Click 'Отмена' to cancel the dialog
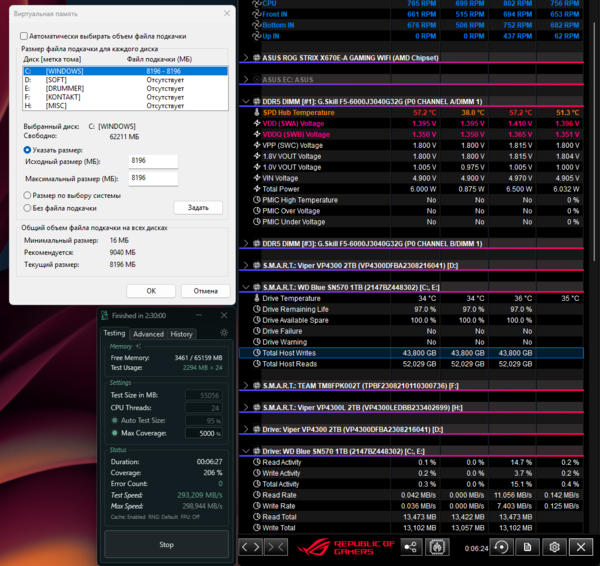Viewport: 600px width, 566px height. (205, 291)
